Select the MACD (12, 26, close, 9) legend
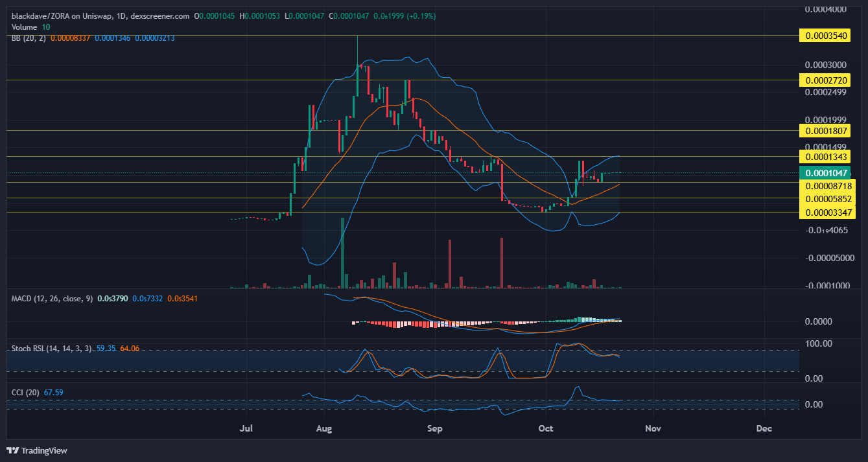 click(53, 298)
